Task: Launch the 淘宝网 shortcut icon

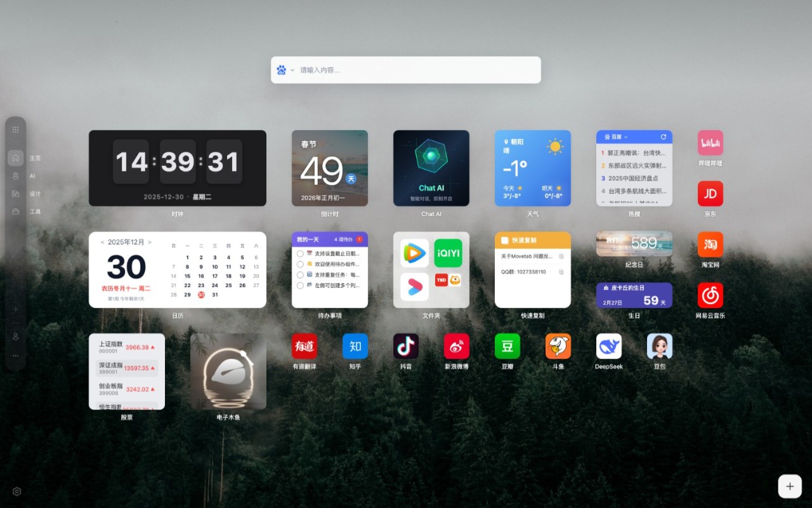Action: (x=710, y=244)
